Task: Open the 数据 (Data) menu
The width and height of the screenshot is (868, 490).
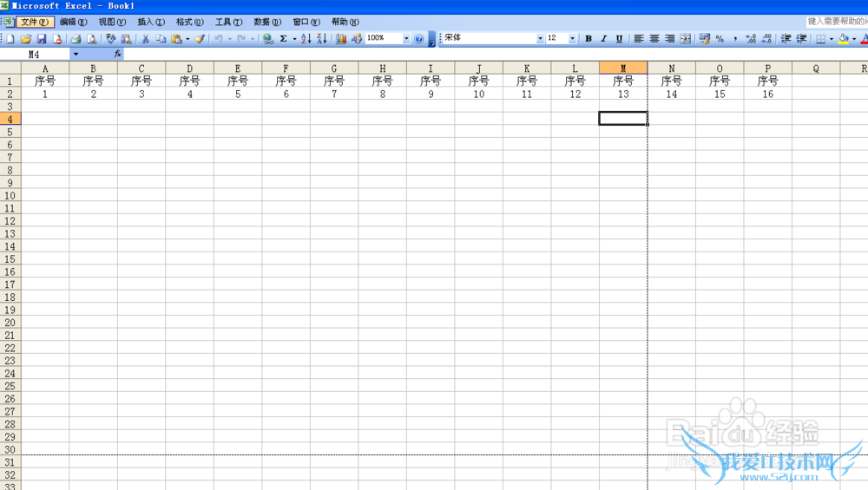Action: 267,23
